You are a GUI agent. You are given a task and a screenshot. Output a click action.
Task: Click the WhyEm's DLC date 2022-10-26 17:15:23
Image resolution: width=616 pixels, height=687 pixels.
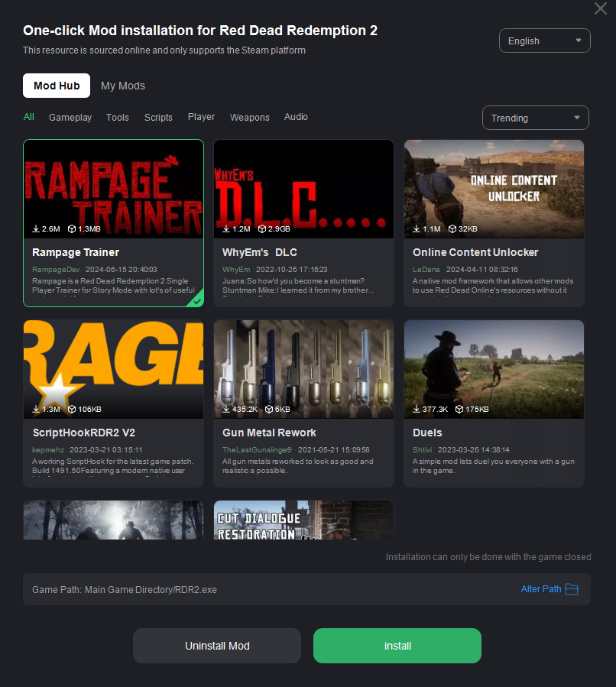tap(291, 270)
